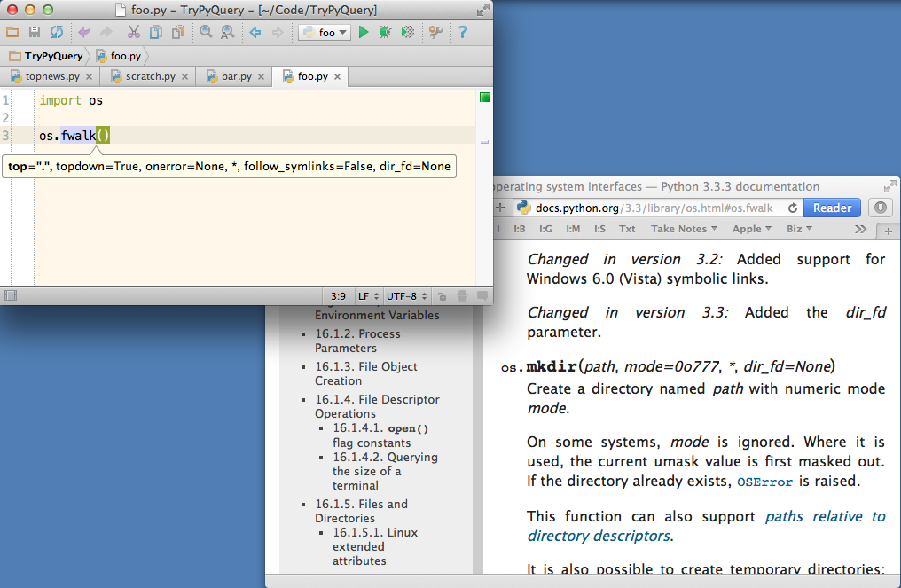Viewport: 901px width, 588px height.
Task: Click the plus button left of Safari address bar
Action: (500, 208)
